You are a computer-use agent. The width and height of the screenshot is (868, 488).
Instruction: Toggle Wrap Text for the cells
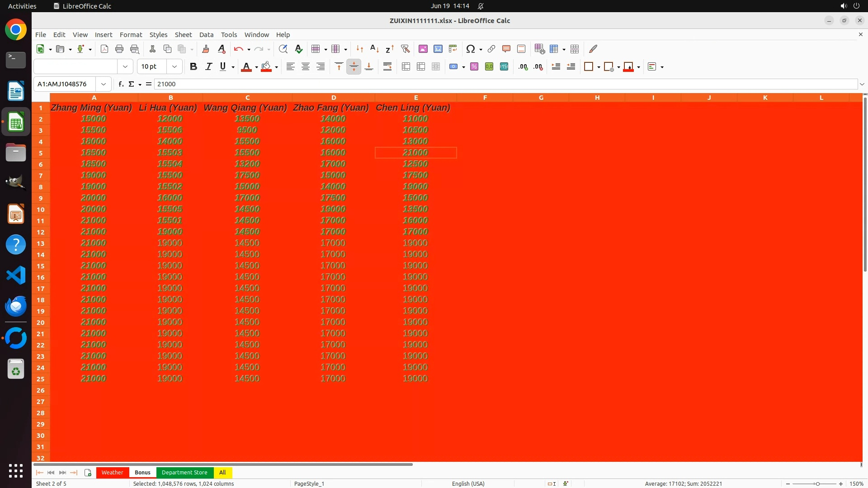pos(387,67)
